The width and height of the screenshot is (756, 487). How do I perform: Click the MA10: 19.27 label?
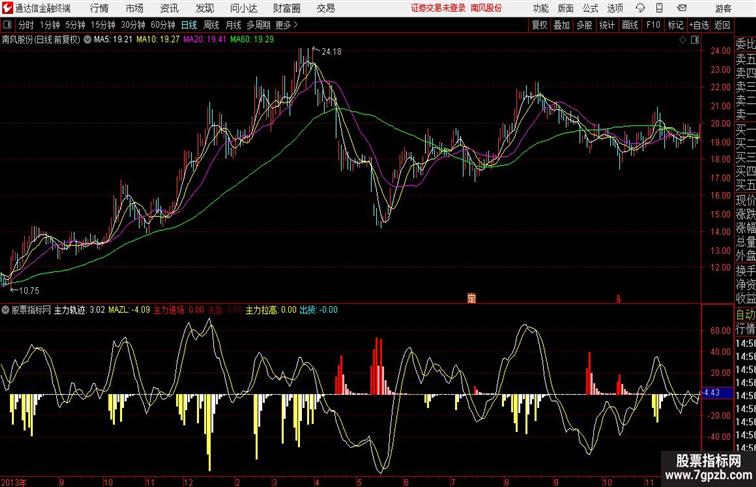tap(158, 40)
